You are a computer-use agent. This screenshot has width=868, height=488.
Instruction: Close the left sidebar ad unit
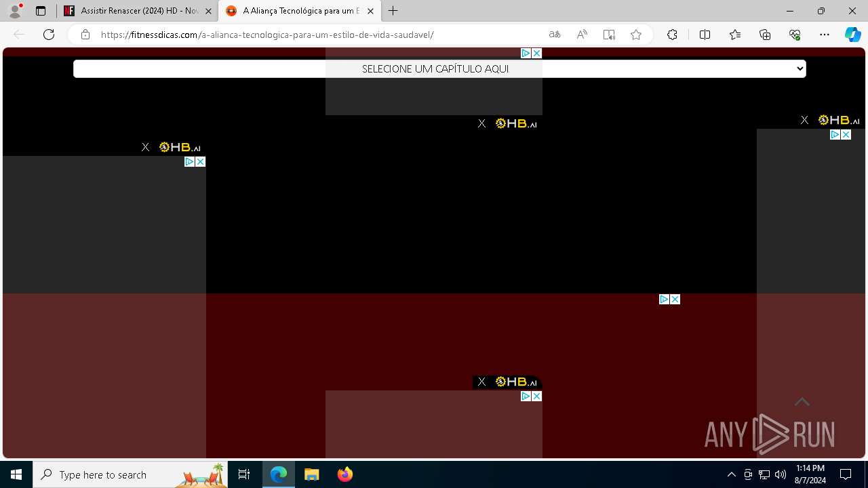click(200, 161)
